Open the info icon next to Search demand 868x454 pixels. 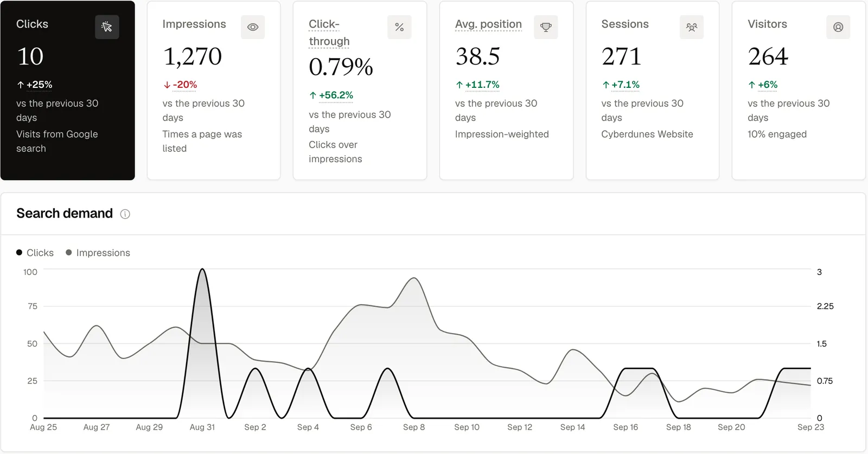[125, 214]
